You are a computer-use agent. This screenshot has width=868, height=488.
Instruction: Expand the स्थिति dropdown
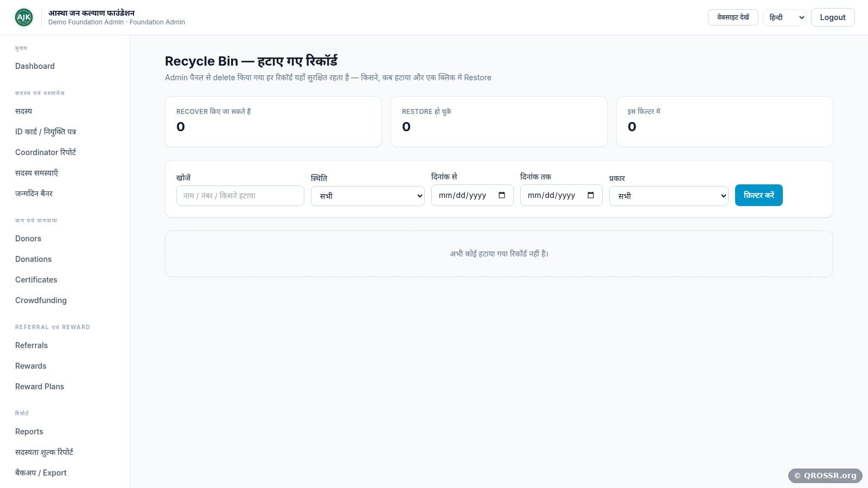coord(368,196)
